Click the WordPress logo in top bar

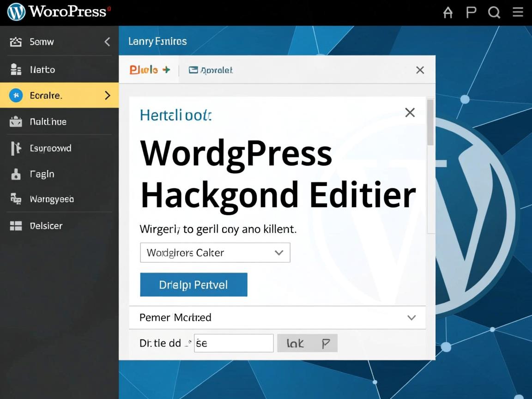pos(16,12)
